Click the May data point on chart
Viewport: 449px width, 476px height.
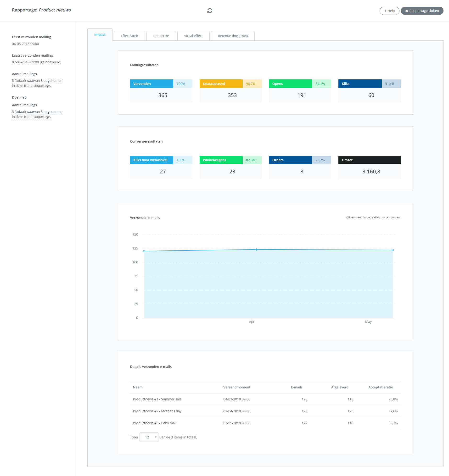click(x=393, y=250)
